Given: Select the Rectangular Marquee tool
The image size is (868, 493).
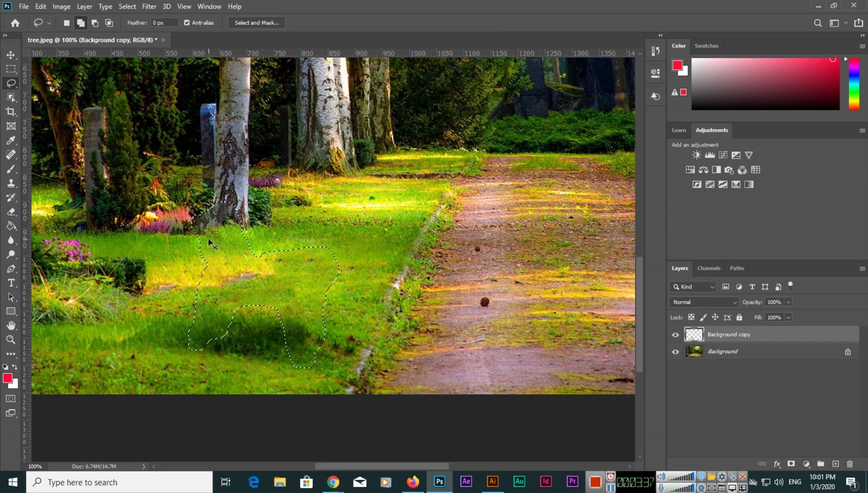Looking at the screenshot, I should coord(11,69).
